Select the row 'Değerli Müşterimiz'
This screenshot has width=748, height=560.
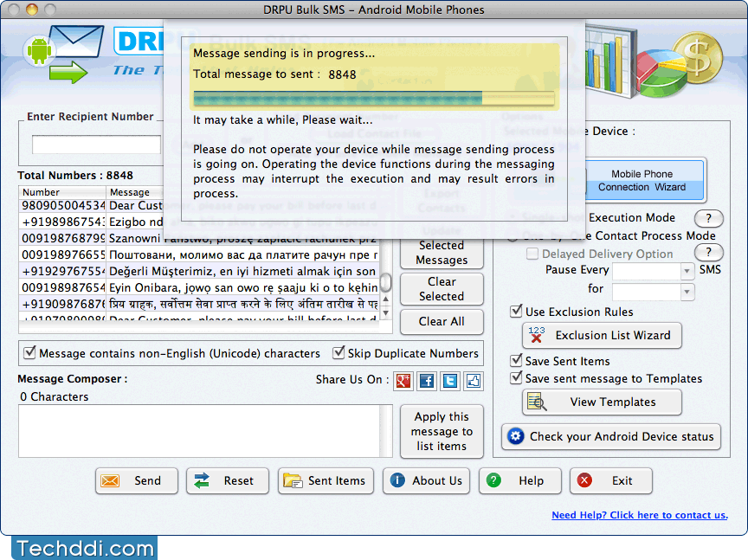(x=199, y=271)
